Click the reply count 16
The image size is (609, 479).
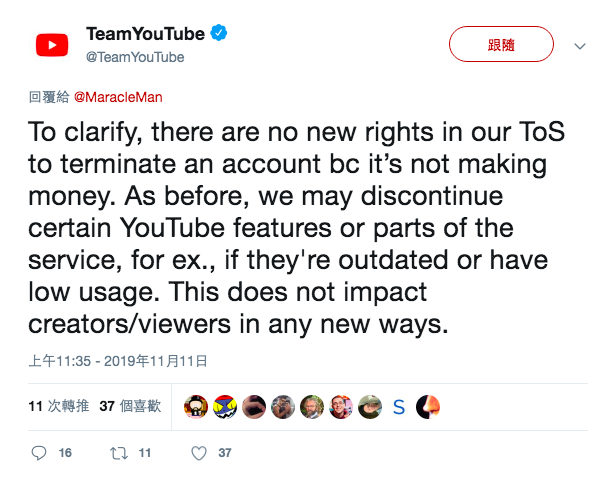pos(65,453)
